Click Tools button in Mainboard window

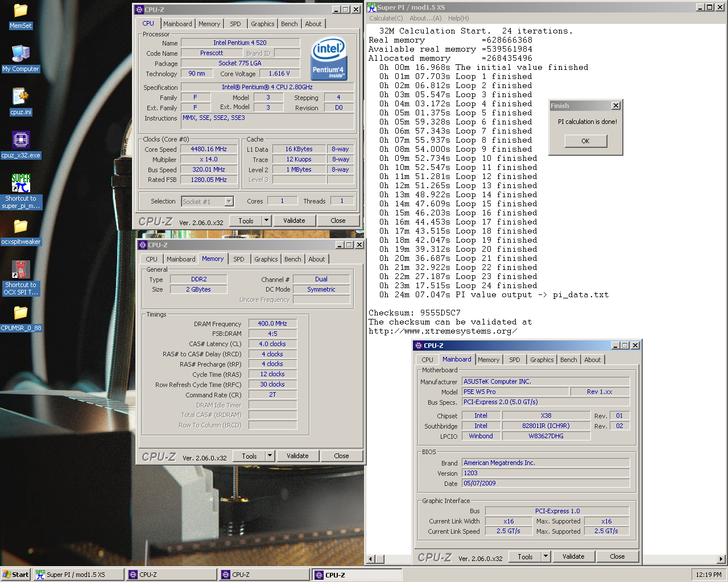pos(525,556)
